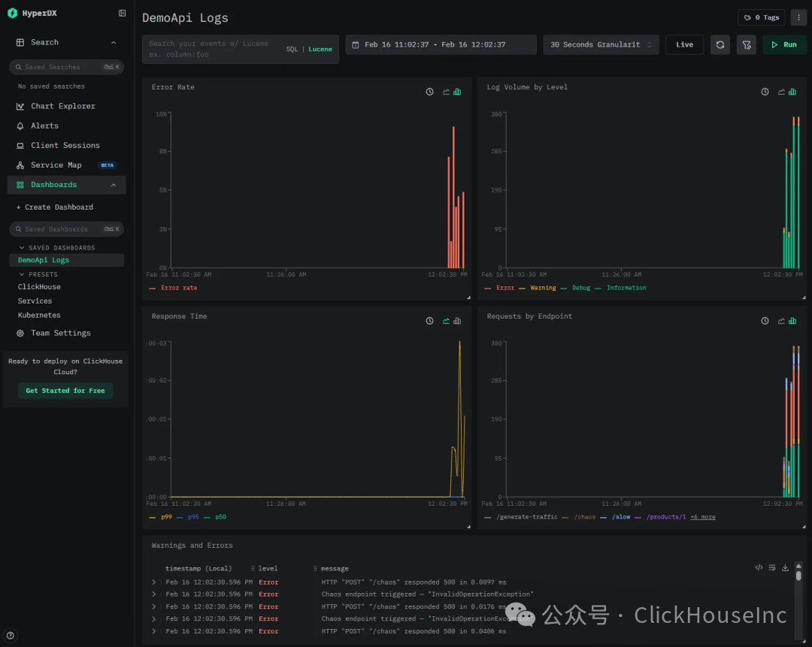Collapse the Search section chevron
Screen dimensions: 812x647
(114, 42)
